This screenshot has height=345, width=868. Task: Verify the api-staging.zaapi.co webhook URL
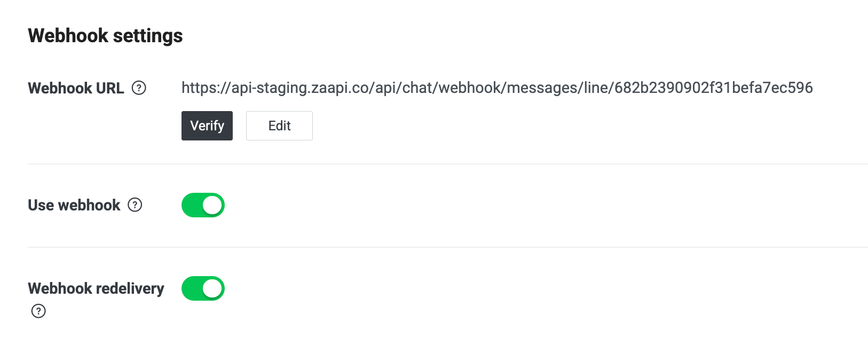(207, 126)
